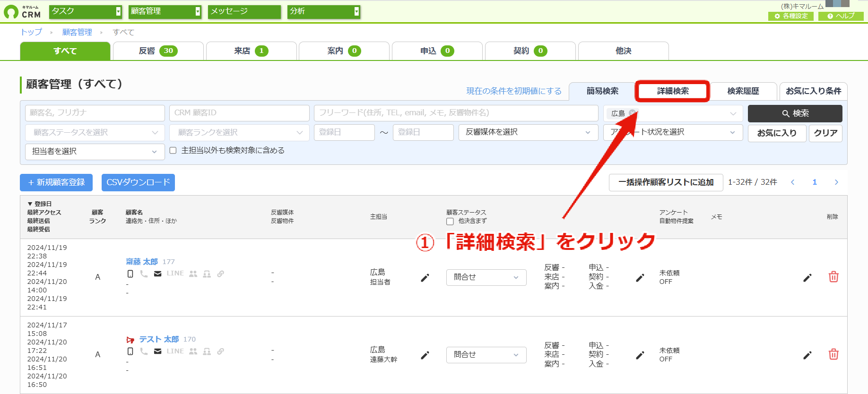Open タスク dropdown menu
The width and height of the screenshot is (868, 394).
(86, 11)
